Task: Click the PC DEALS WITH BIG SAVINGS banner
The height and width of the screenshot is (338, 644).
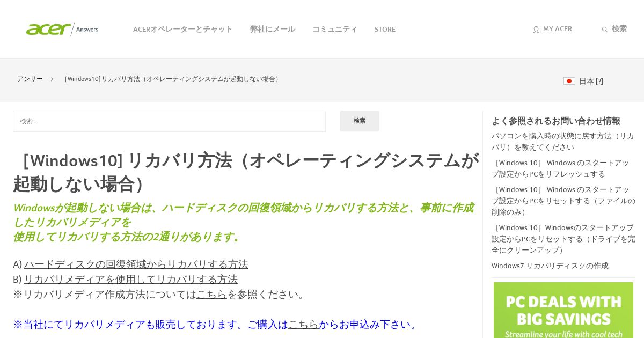Action: pyautogui.click(x=563, y=310)
